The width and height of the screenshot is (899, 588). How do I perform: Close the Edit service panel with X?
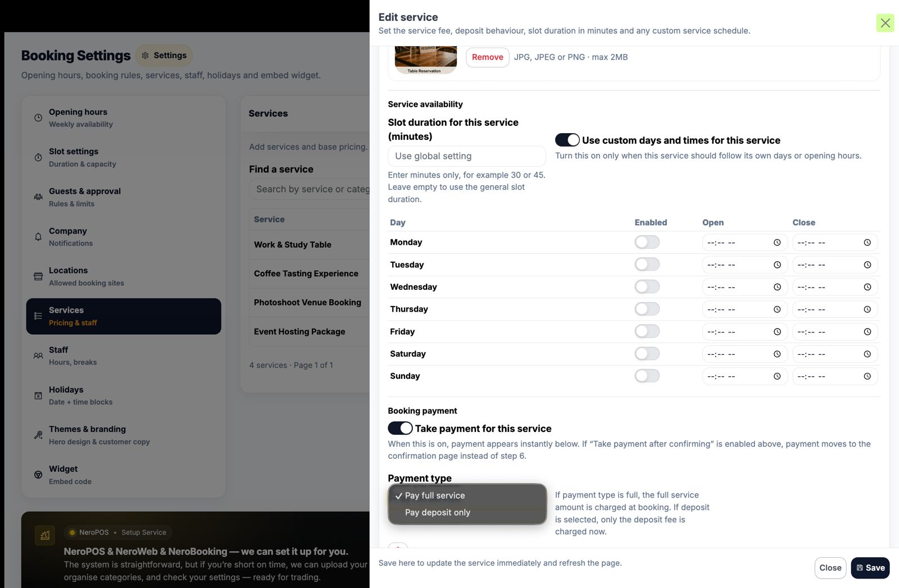click(885, 23)
